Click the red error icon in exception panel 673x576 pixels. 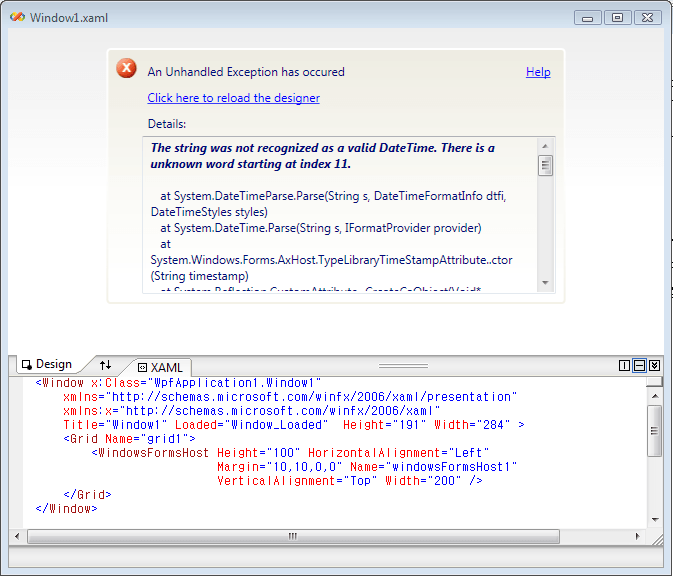[126, 68]
